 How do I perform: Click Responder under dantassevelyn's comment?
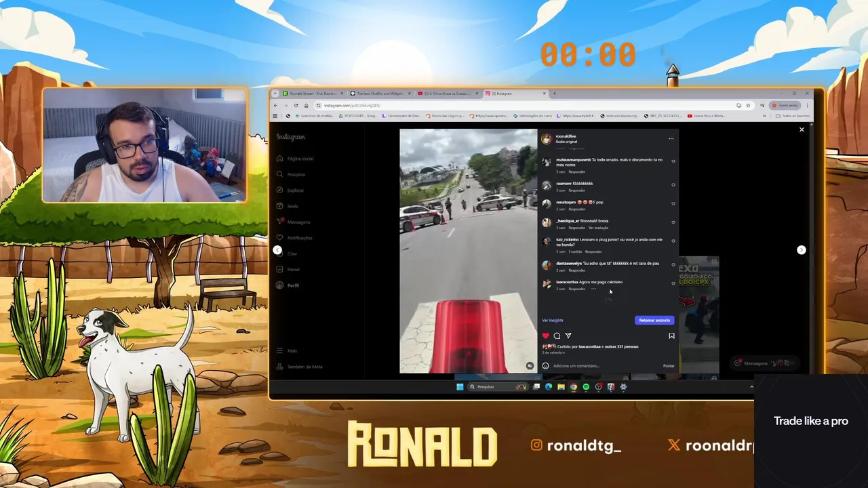tap(577, 270)
